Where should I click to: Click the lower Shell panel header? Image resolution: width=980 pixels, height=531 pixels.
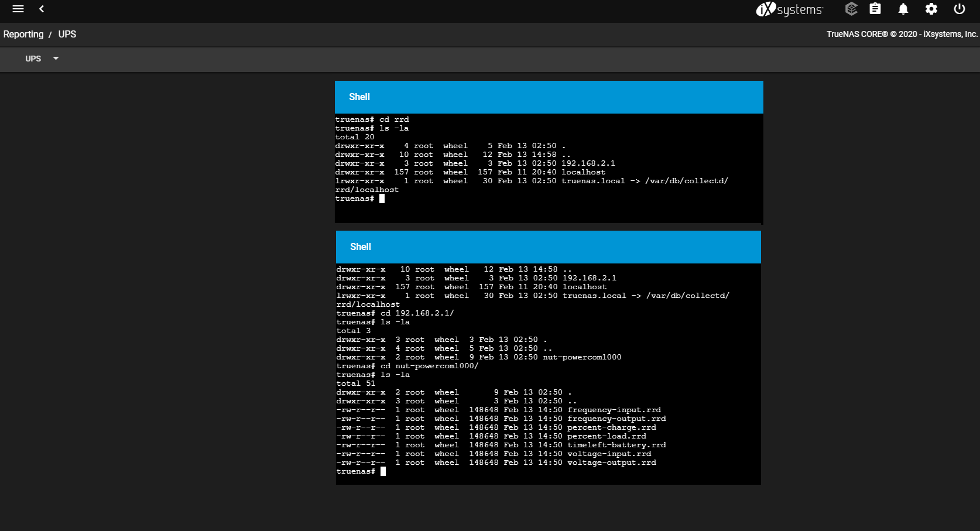pyautogui.click(x=548, y=247)
